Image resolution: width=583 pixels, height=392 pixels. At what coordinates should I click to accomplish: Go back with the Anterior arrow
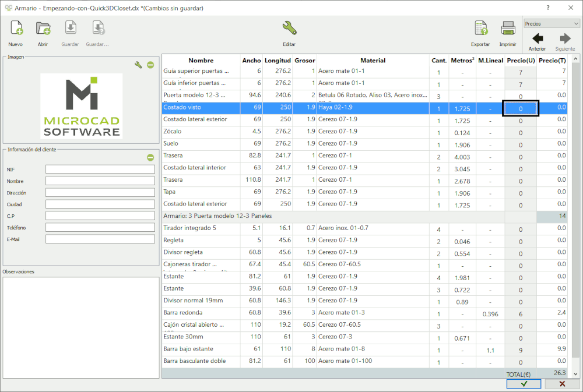coord(538,38)
